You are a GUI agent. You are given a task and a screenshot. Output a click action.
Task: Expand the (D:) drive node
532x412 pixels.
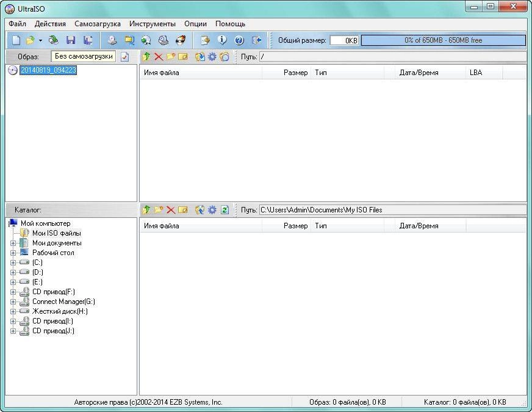pyautogui.click(x=13, y=272)
